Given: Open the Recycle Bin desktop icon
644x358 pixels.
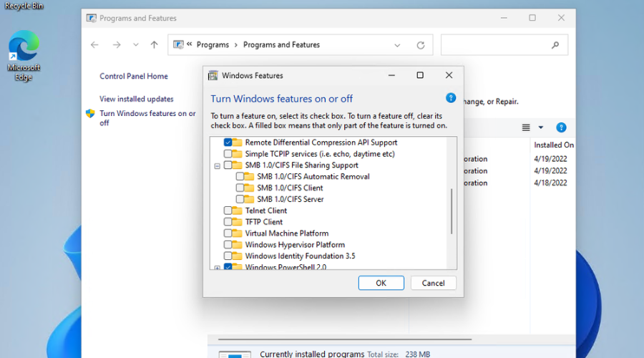Looking at the screenshot, I should point(24,6).
